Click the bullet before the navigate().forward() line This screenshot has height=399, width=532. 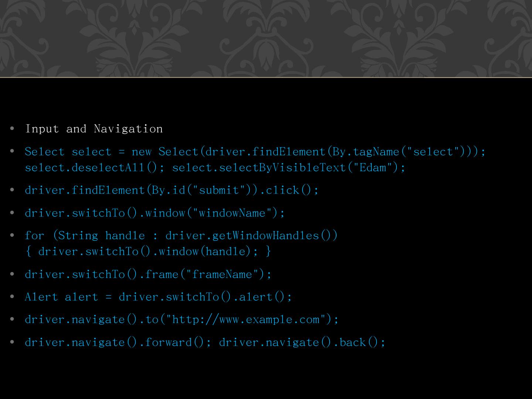(x=12, y=342)
